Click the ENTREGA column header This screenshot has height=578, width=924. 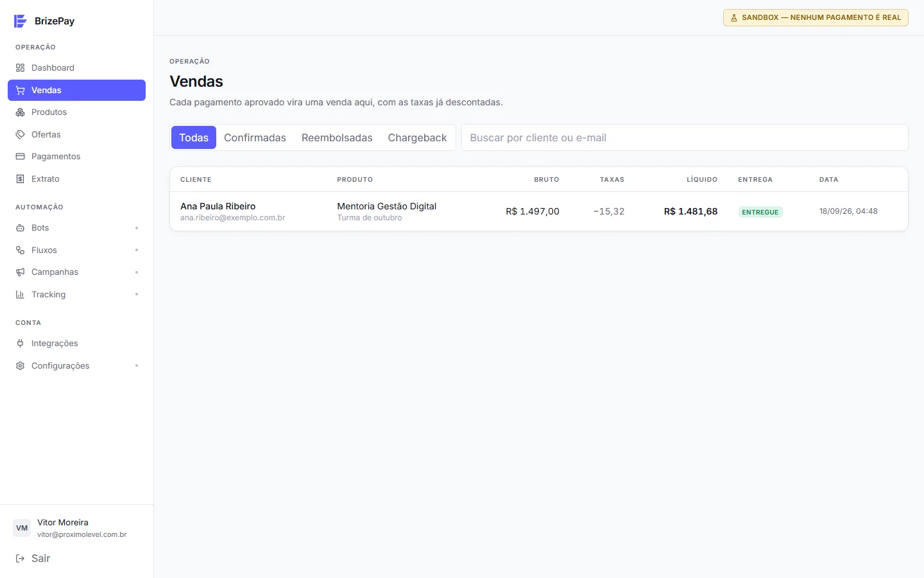(x=755, y=180)
